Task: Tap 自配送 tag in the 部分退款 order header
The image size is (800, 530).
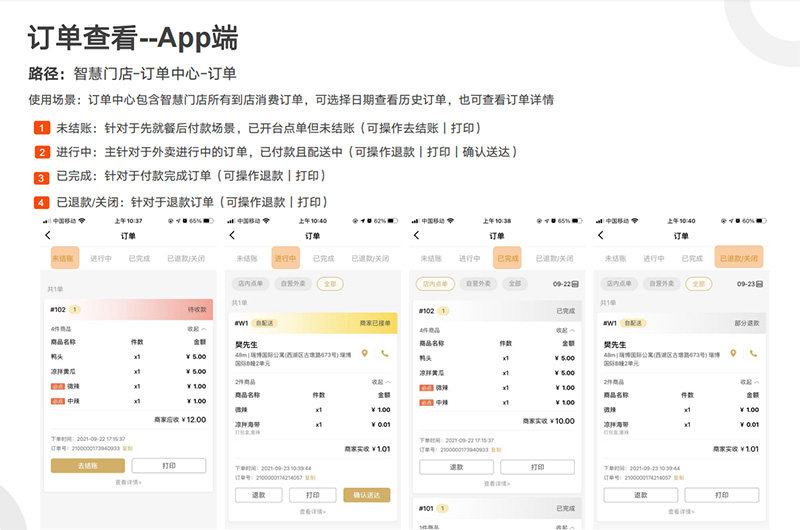Action: click(633, 323)
